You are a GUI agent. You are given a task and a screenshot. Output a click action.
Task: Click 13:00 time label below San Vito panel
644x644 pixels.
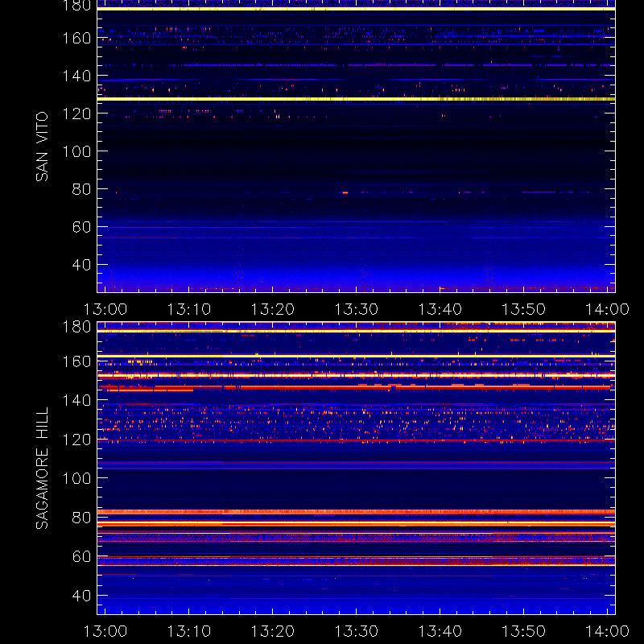pyautogui.click(x=105, y=309)
